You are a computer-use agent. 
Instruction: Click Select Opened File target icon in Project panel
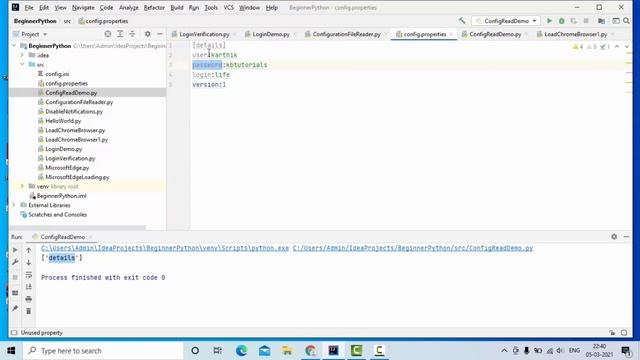pyautogui.click(x=108, y=34)
